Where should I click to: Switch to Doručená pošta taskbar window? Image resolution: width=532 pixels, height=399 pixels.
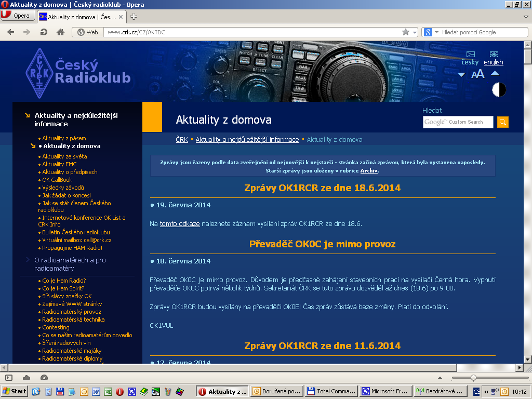pos(277,392)
